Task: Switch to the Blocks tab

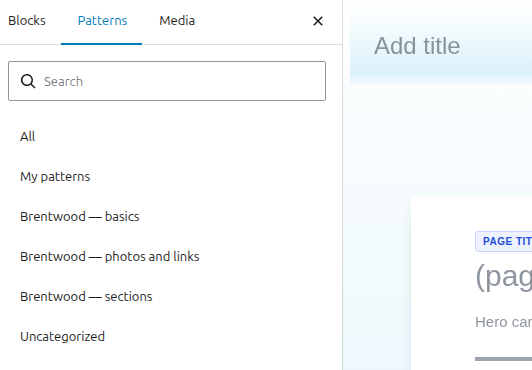Action: (27, 21)
